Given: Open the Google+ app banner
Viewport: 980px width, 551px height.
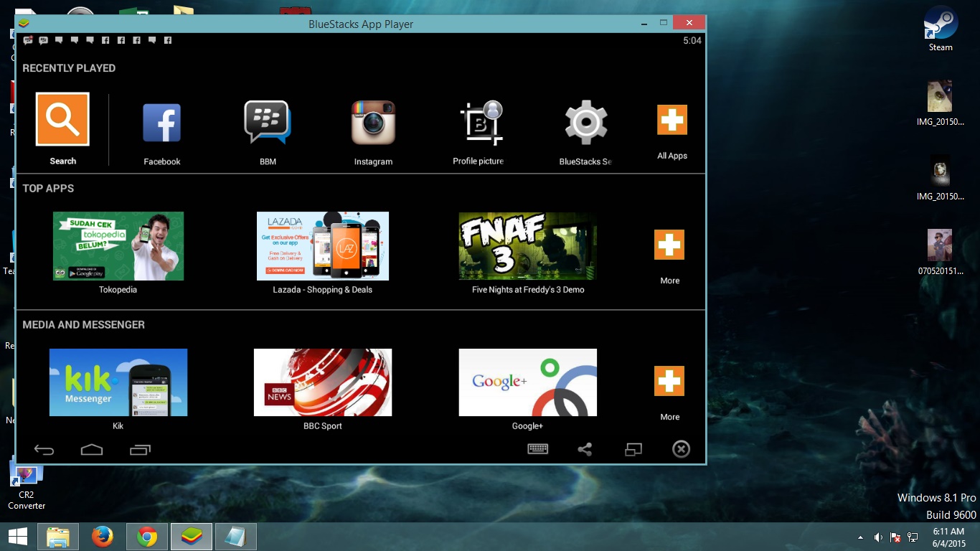Looking at the screenshot, I should coord(528,382).
